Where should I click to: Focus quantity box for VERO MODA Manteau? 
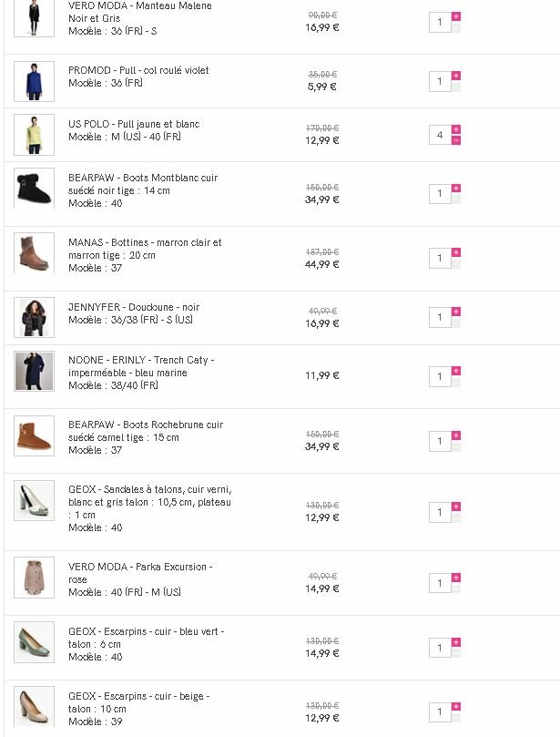coord(440,22)
